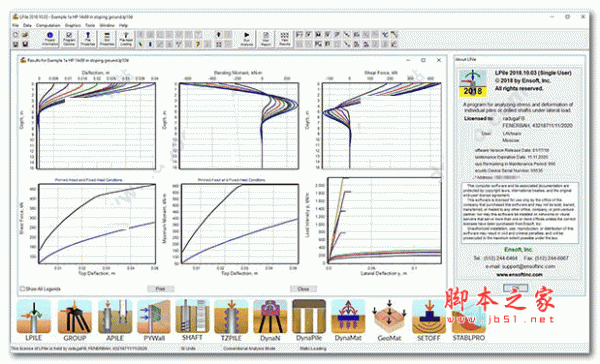The image size is (600, 364).
Task: Click the yellow question mark toolbar icon
Action: tap(198, 44)
